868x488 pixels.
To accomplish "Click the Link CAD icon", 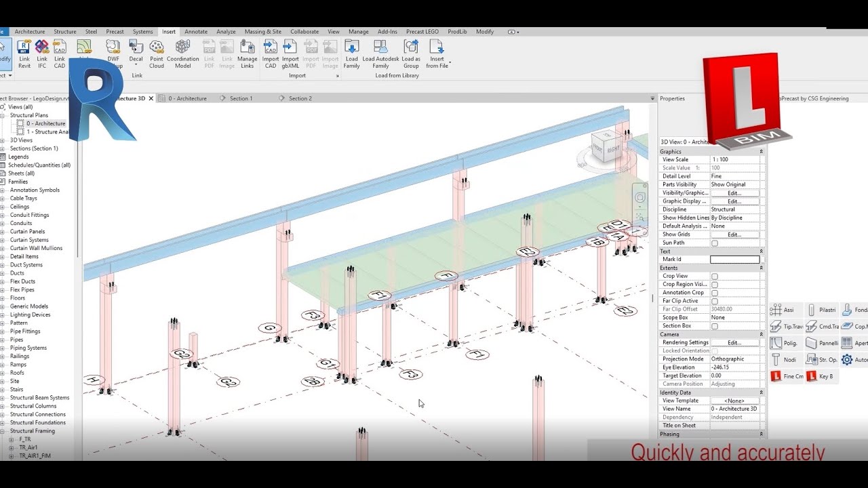I will [x=60, y=54].
